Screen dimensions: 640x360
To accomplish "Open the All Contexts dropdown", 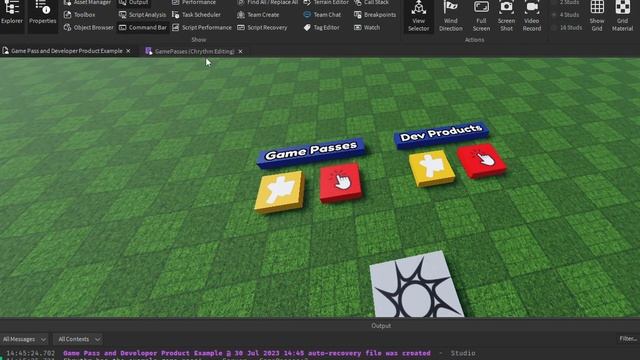I will [x=79, y=339].
